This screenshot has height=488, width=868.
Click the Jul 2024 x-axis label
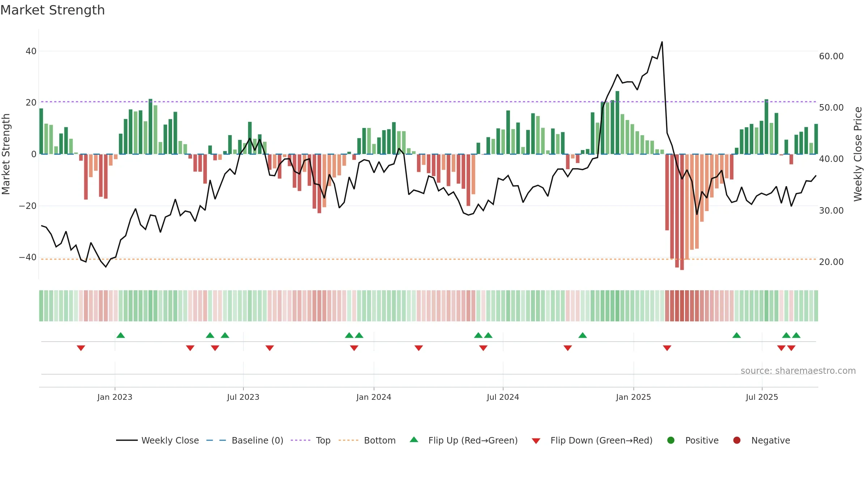[503, 397]
